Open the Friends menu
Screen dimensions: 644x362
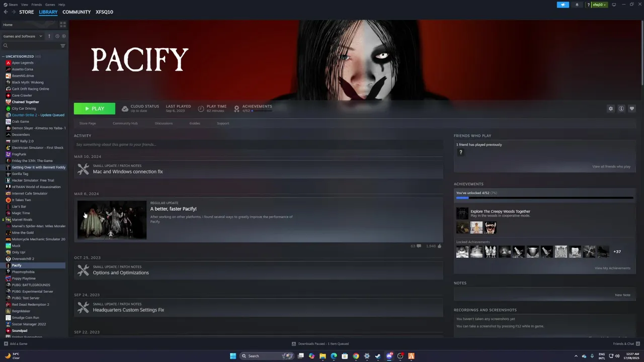(x=37, y=5)
